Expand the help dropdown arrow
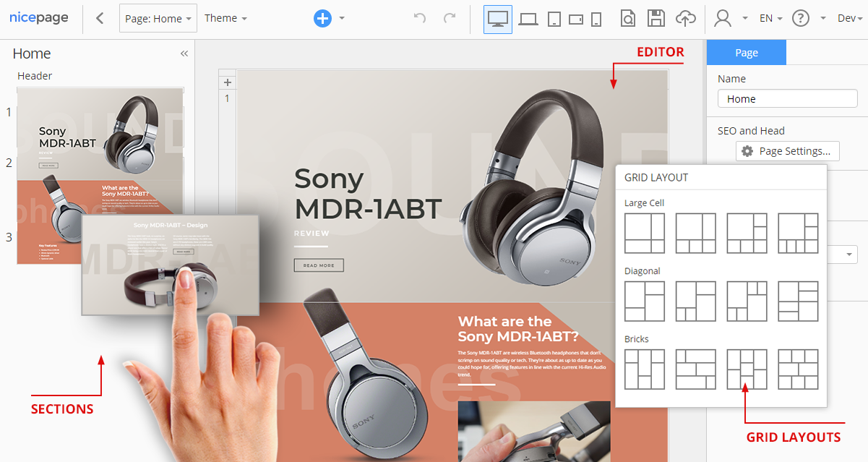Image resolution: width=868 pixels, height=462 pixels. pyautogui.click(x=823, y=19)
